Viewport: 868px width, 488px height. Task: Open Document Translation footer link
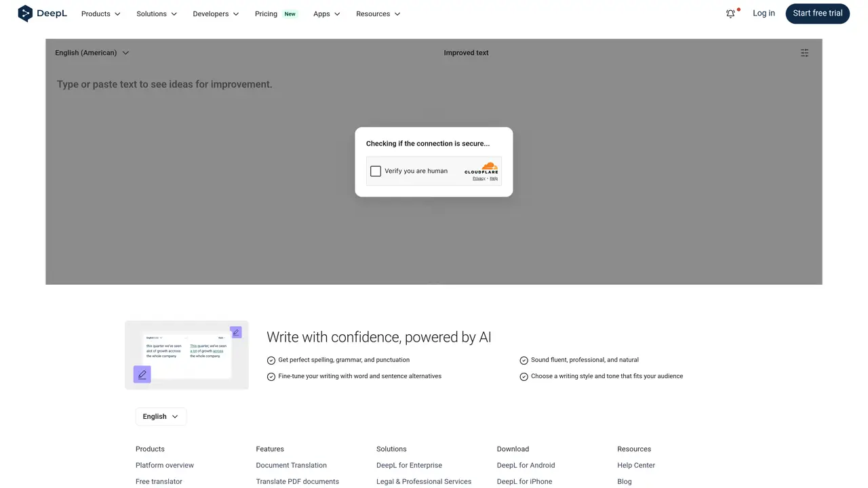pos(292,466)
